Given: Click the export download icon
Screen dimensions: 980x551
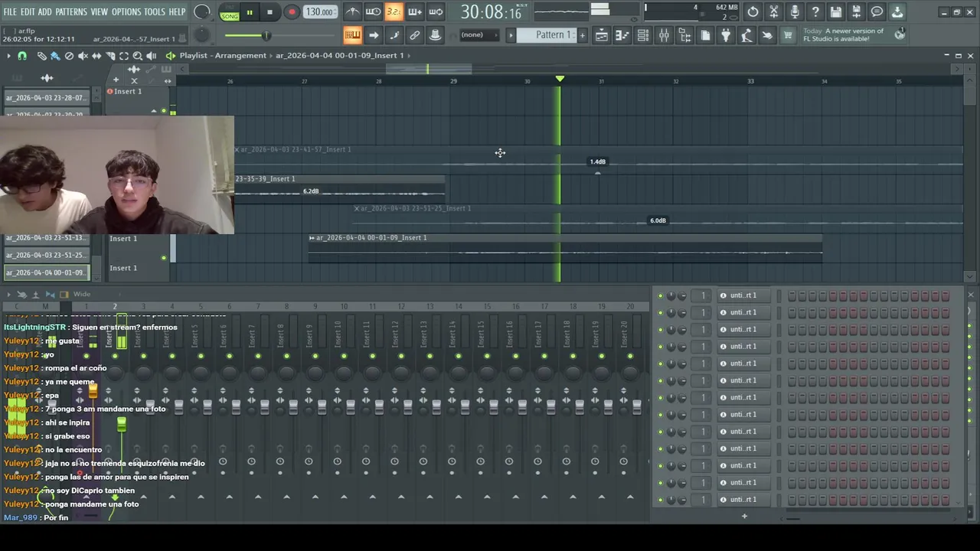Looking at the screenshot, I should (897, 11).
